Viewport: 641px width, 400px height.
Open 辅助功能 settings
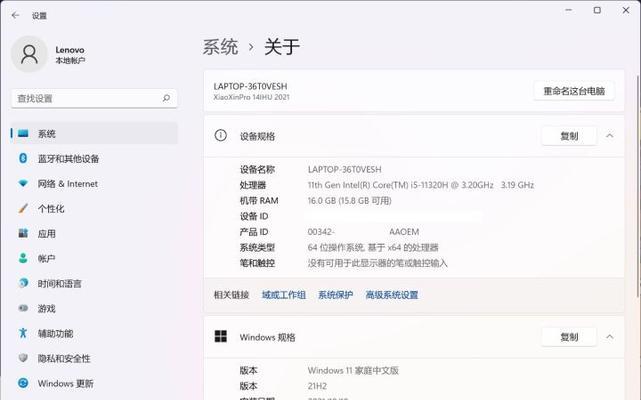(x=94, y=333)
